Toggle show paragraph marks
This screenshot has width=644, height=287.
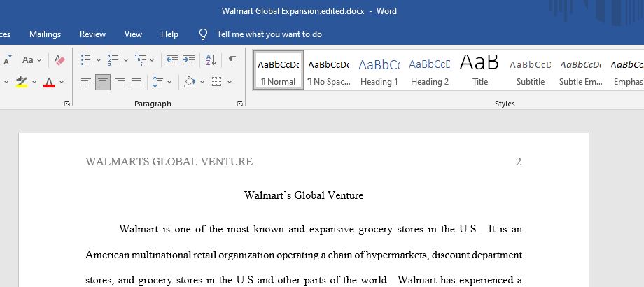232,60
